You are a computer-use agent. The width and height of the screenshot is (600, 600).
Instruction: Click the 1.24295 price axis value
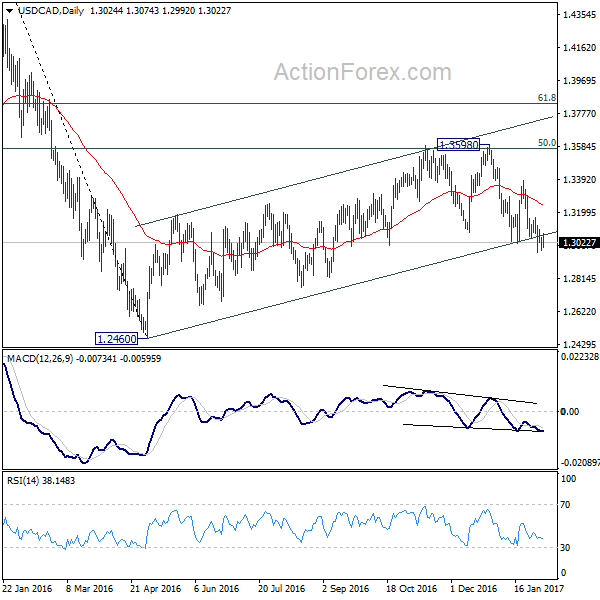click(579, 344)
